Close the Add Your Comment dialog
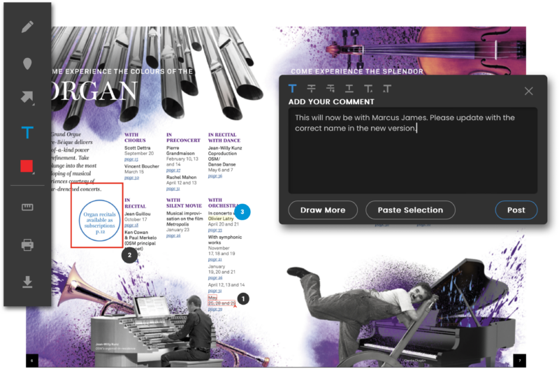Viewport: 559px width, 392px height. (529, 91)
